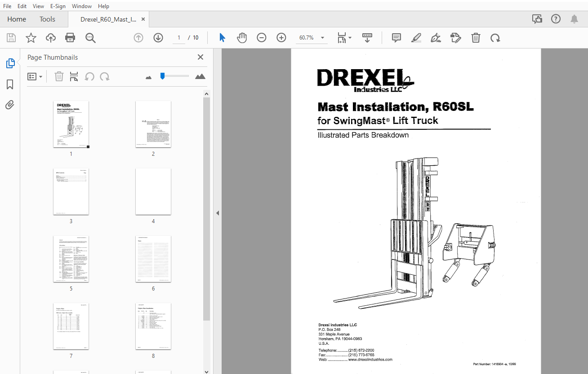The image size is (588, 374).
Task: Rotate thumbnails clockwise
Action: [105, 77]
